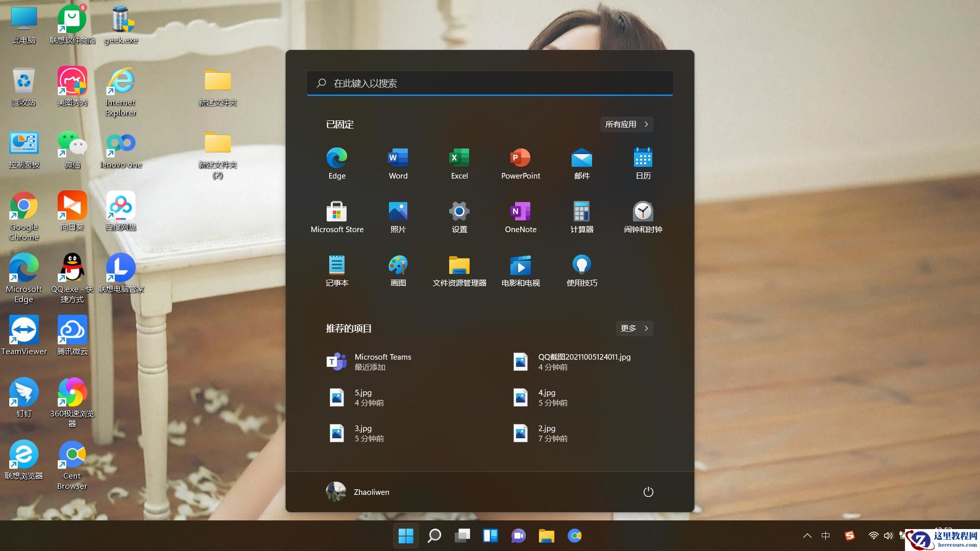Viewport: 980px width, 551px height.
Task: Show hidden tray icons chevron
Action: point(807,536)
